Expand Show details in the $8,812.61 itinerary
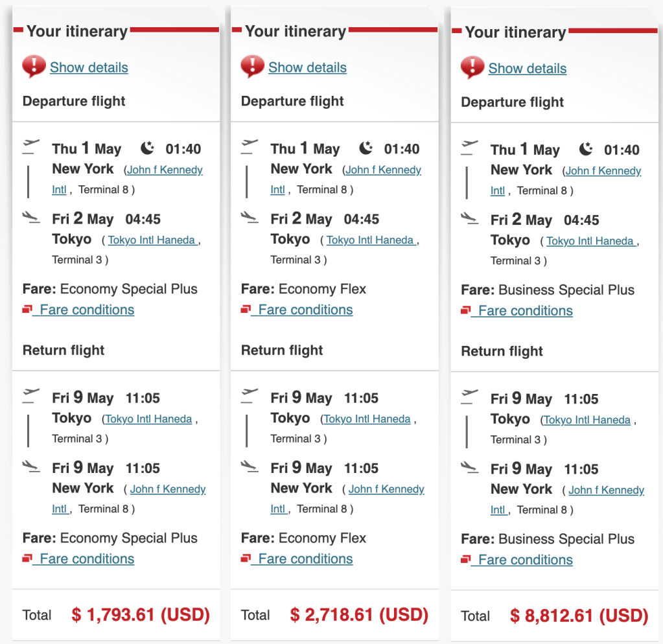Screen dimensions: 663x644 click(x=527, y=68)
